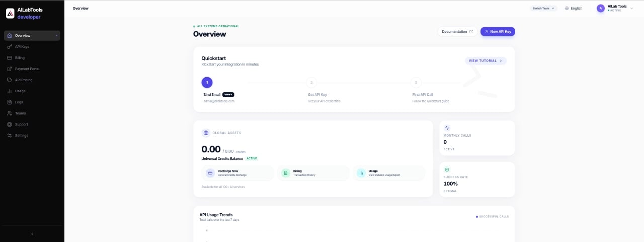This screenshot has width=644, height=242.
Task: Click Follow the Quickstart guide text
Action: [x=431, y=101]
